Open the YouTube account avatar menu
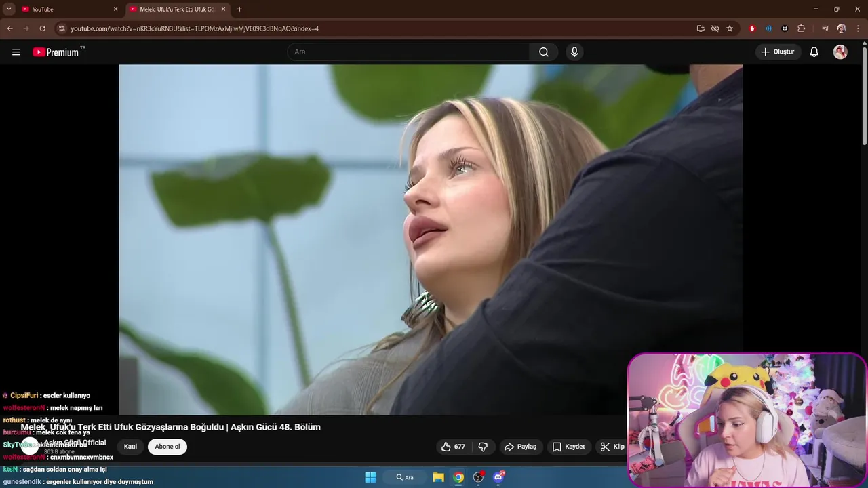The image size is (868, 488). (x=840, y=52)
